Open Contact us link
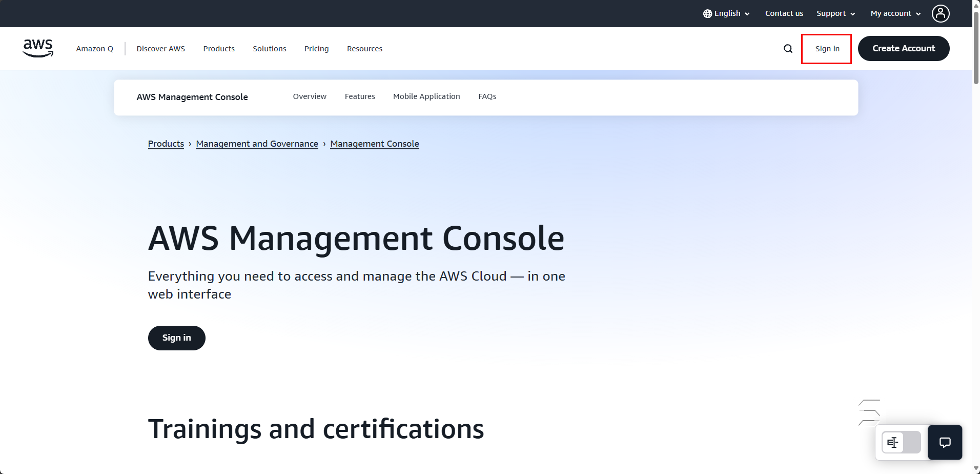The height and width of the screenshot is (474, 980). [784, 13]
